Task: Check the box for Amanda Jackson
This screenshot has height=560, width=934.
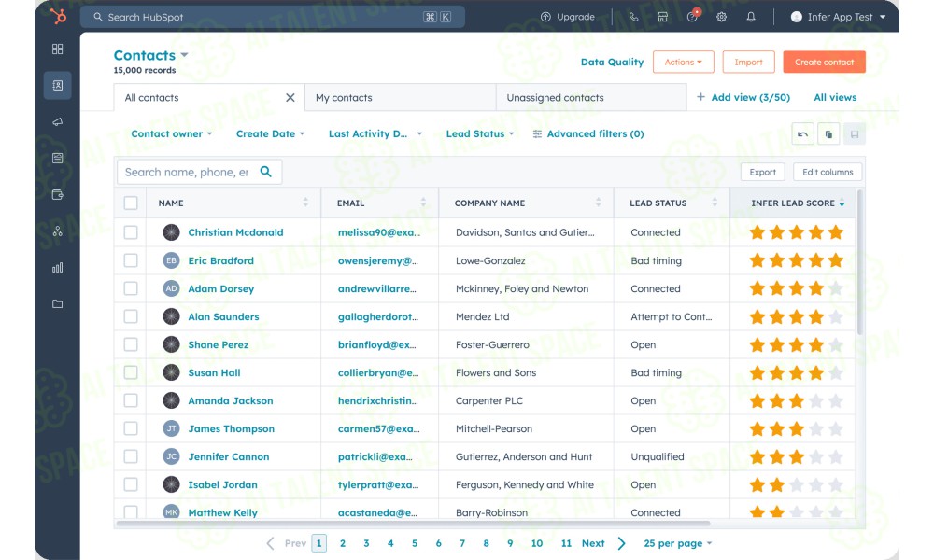Action: click(x=131, y=399)
